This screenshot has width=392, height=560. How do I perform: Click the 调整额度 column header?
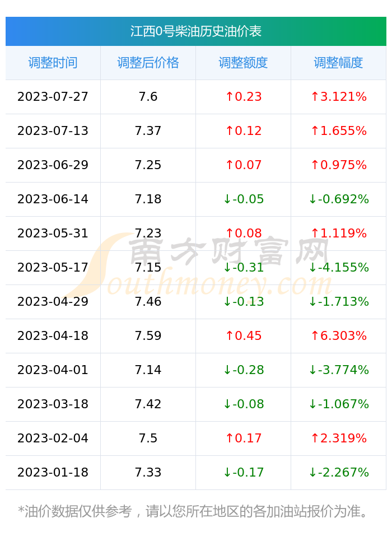(243, 63)
